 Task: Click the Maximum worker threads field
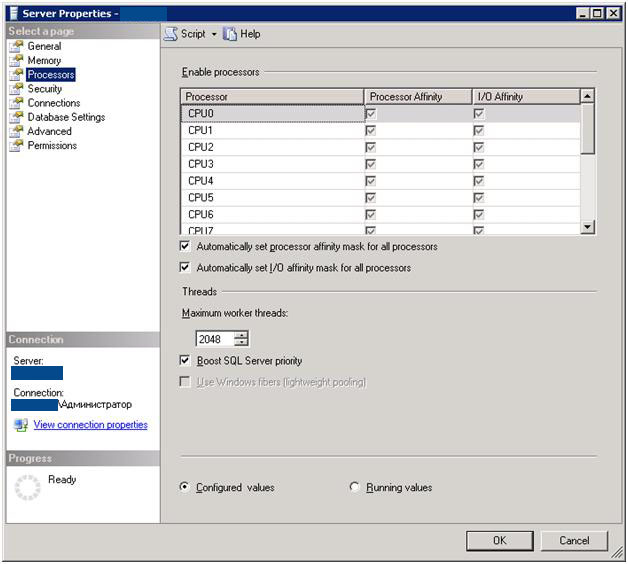(213, 339)
